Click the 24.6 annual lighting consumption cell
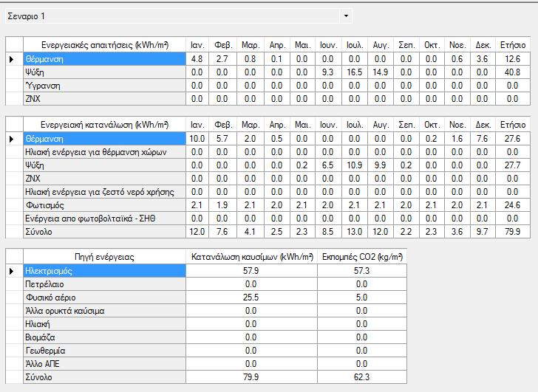Viewport: 538px width, 392px height. pos(513,205)
